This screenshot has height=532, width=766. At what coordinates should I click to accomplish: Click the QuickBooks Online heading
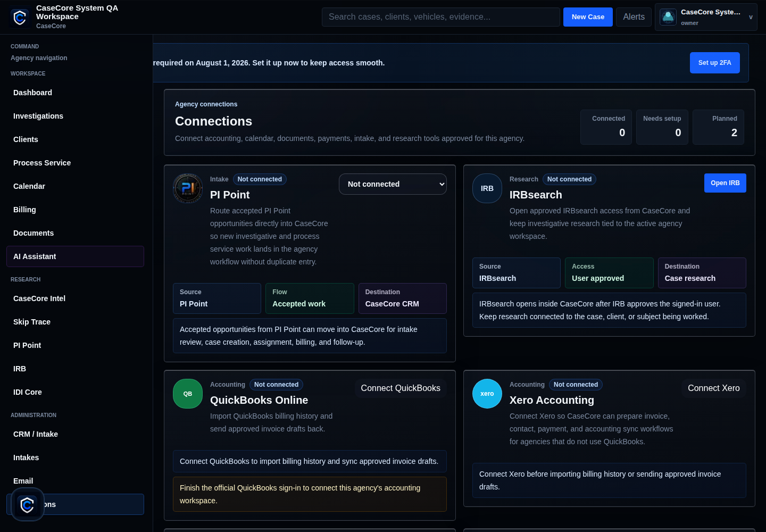point(259,400)
